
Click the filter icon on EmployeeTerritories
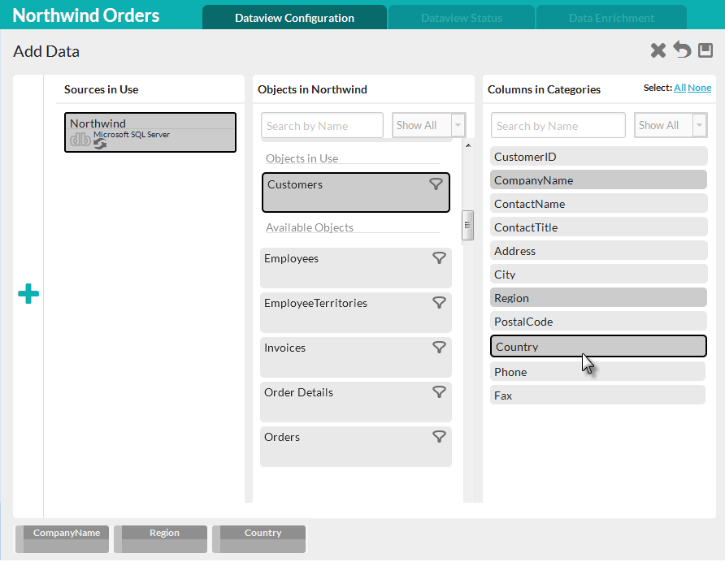point(439,303)
